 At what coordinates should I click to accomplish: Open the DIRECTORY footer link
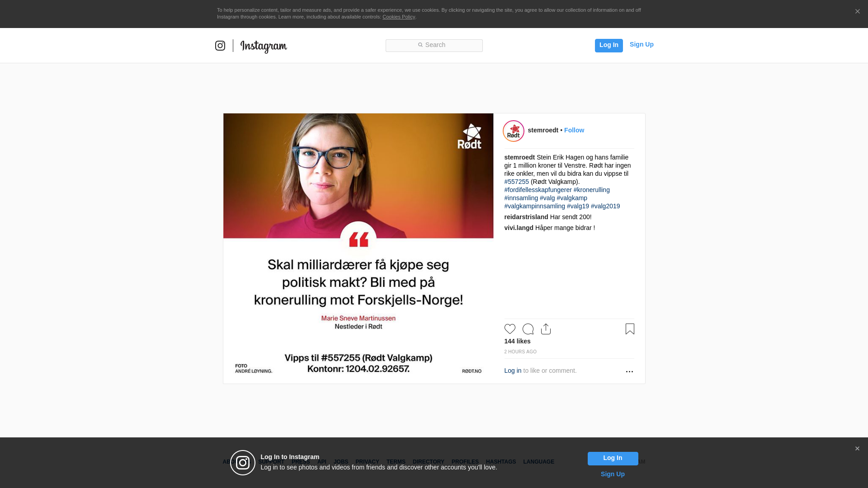[x=429, y=462]
